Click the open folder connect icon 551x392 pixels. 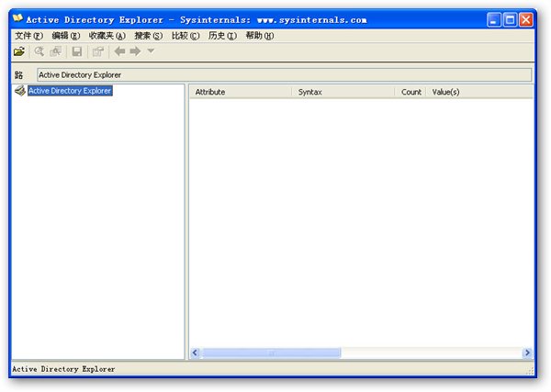(x=19, y=51)
